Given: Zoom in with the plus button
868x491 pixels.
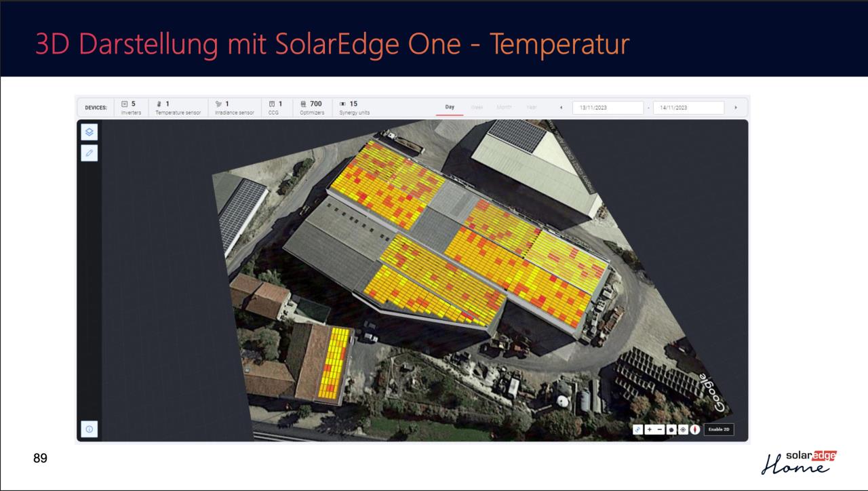Looking at the screenshot, I should click(x=650, y=429).
